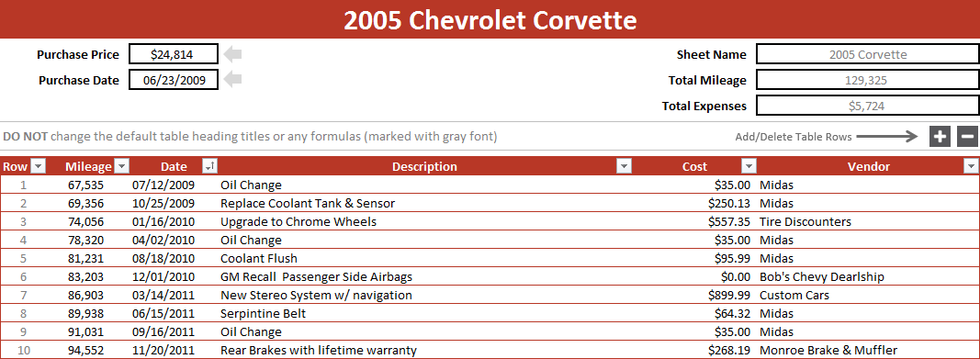Open the Description column filter dropdown
The image size is (980, 359).
pos(624,166)
